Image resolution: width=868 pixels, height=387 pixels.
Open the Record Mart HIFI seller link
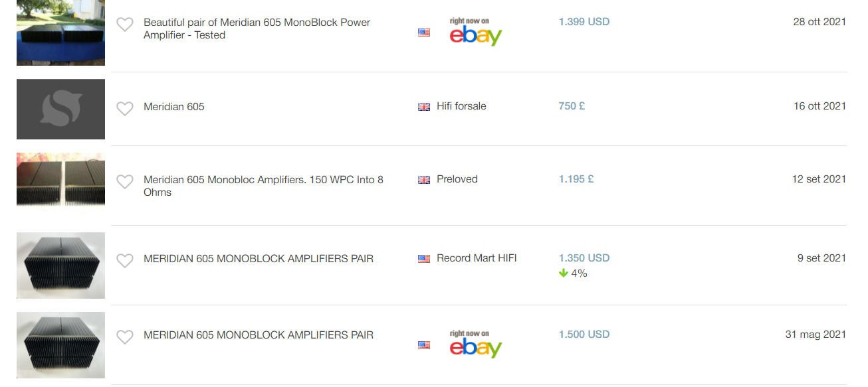click(477, 258)
